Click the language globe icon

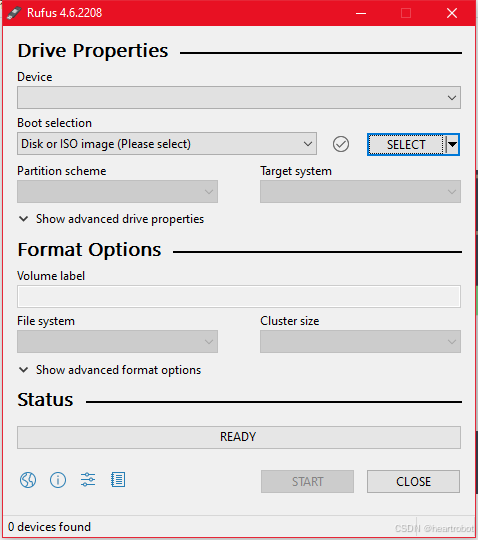[x=28, y=480]
